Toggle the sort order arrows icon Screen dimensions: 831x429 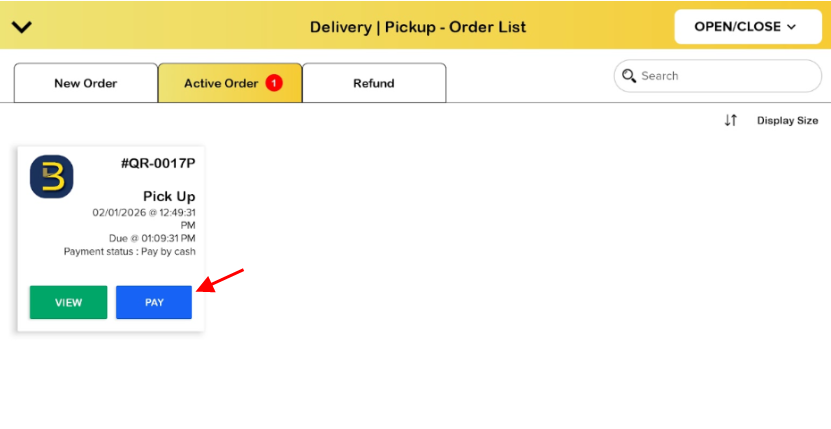pos(730,120)
